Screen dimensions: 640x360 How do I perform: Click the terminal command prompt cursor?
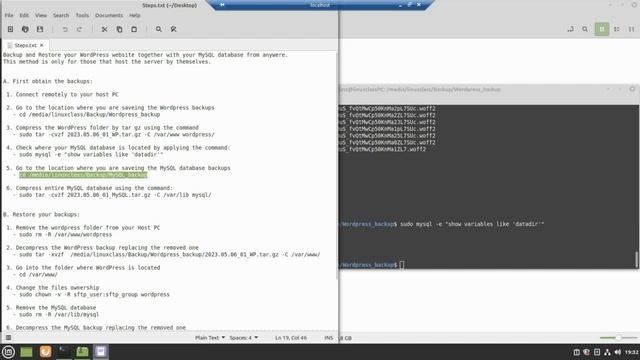coord(402,265)
